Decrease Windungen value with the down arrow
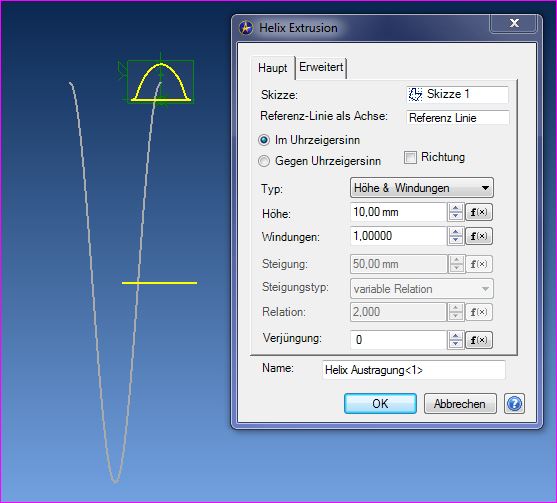Image resolution: width=557 pixels, height=503 pixels. (x=455, y=240)
